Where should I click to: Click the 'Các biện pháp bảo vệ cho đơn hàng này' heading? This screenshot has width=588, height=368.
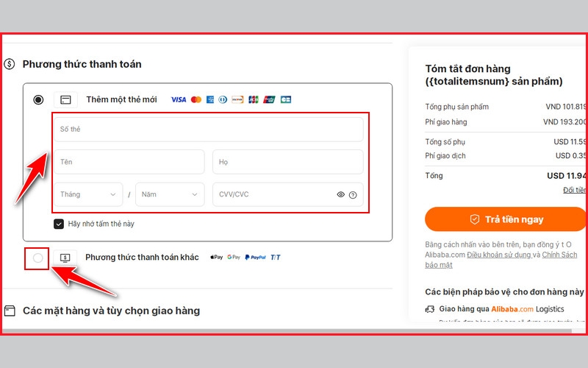coord(504,292)
